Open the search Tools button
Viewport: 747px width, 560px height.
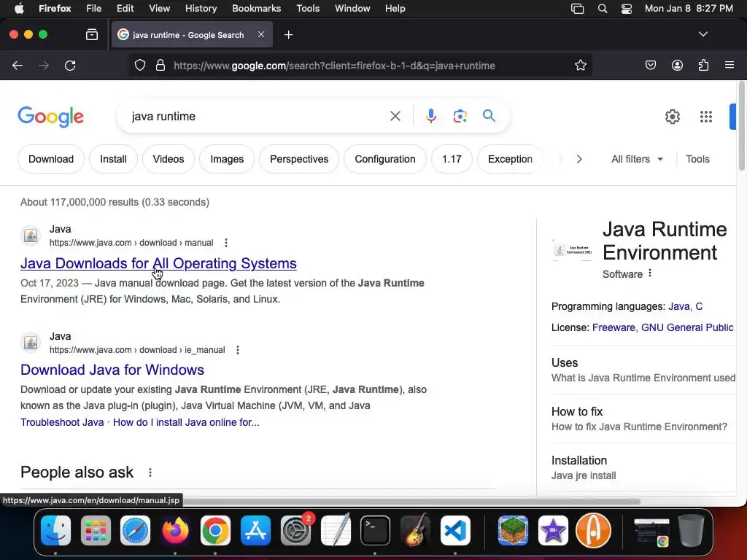click(697, 159)
